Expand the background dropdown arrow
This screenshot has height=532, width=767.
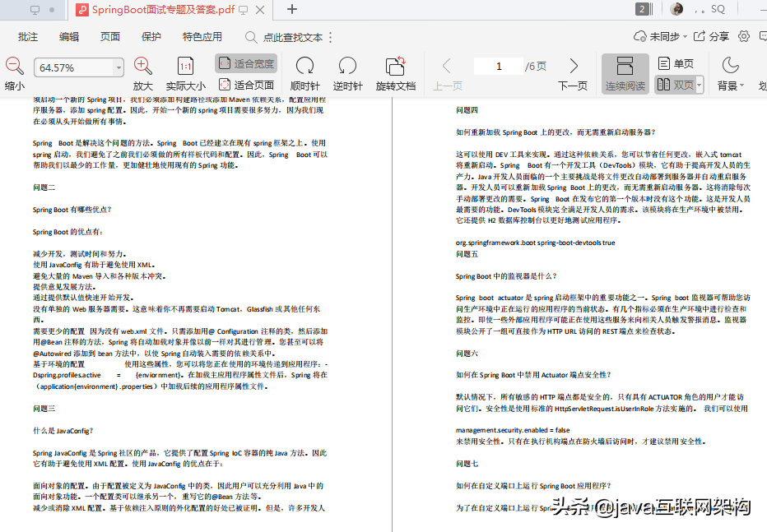(742, 86)
